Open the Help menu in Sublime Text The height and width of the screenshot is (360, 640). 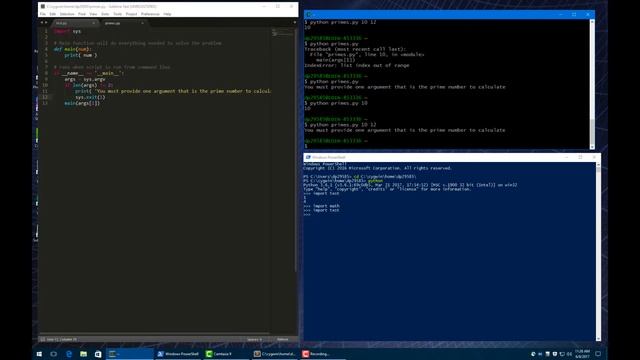tap(167, 14)
